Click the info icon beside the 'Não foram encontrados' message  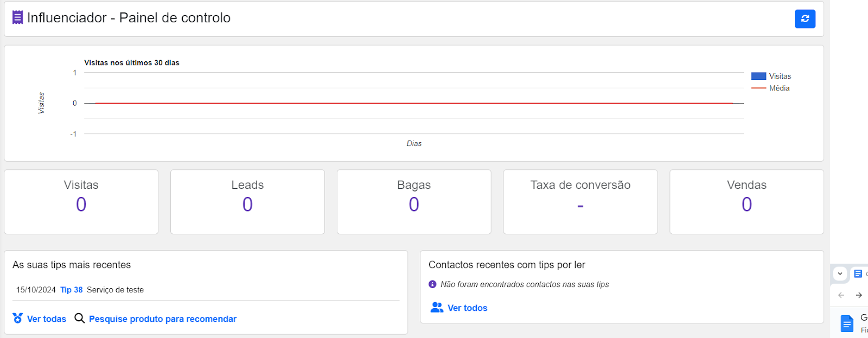pos(432,284)
